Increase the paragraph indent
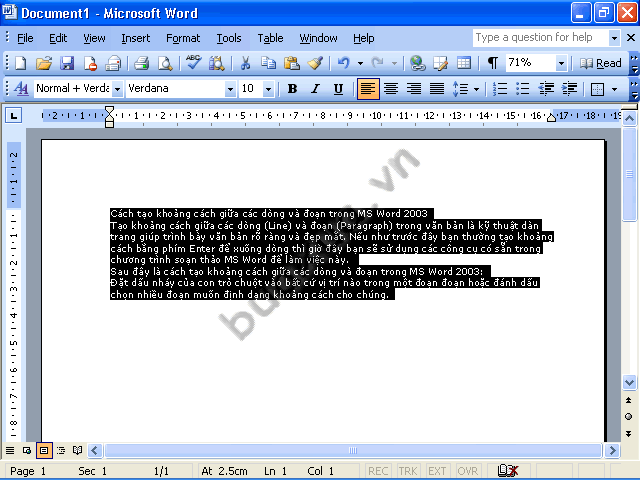 pos(569,89)
